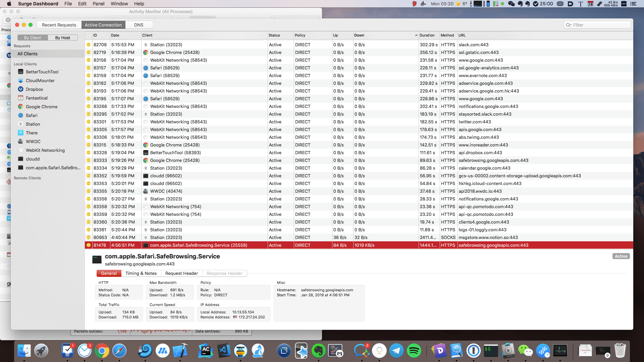Click the Fantastical calendar icon in sidebar

[20, 98]
